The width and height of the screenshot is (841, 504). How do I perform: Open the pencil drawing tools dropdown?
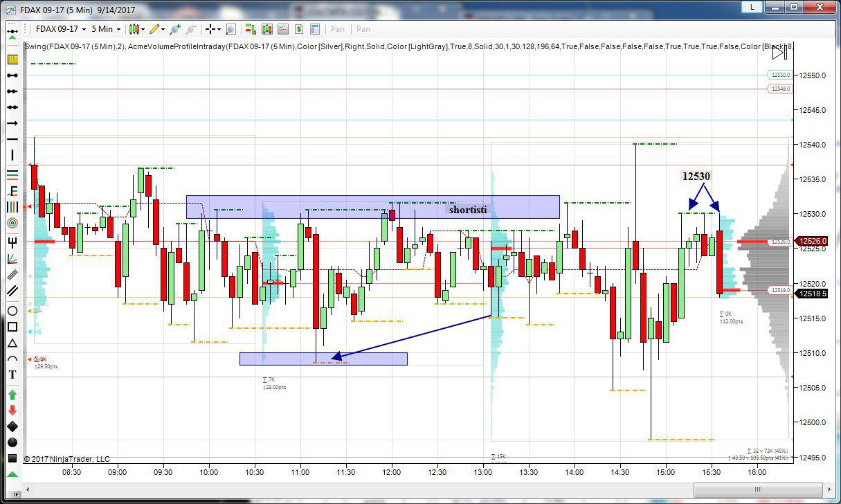(x=157, y=29)
